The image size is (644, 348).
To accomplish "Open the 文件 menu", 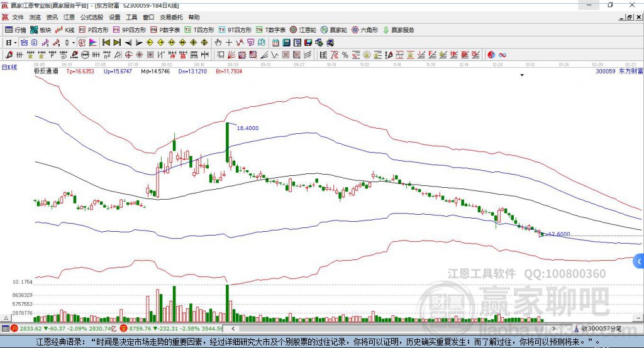I will (x=18, y=17).
